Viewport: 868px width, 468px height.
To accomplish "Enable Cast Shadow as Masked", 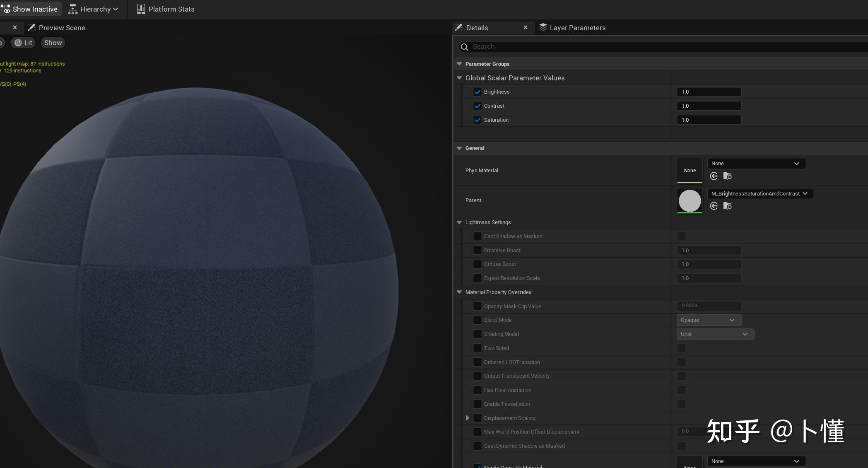I will [x=477, y=236].
